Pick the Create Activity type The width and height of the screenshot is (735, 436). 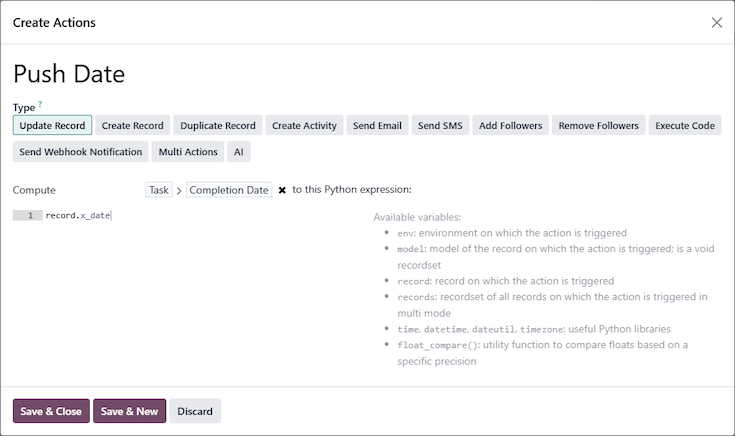coord(305,126)
